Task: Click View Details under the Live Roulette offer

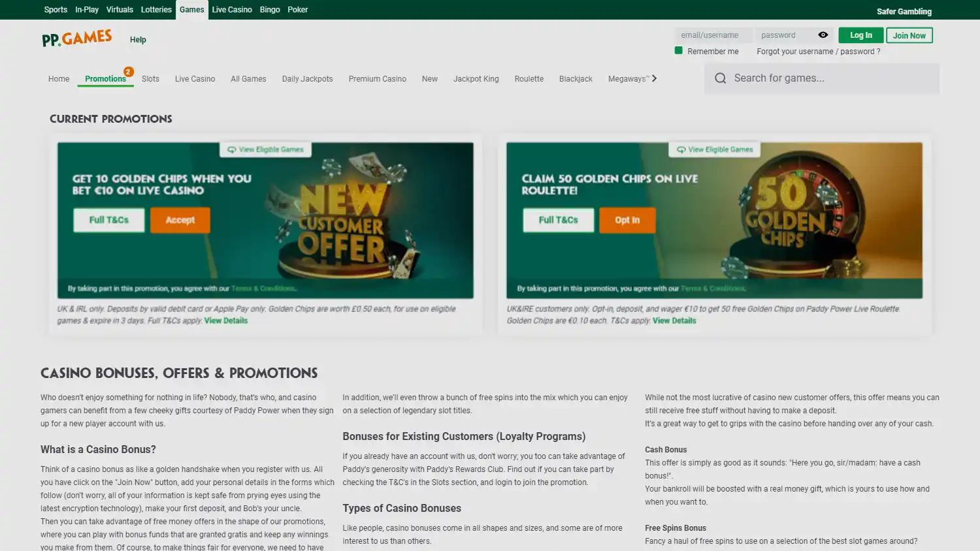Action: [x=674, y=321]
